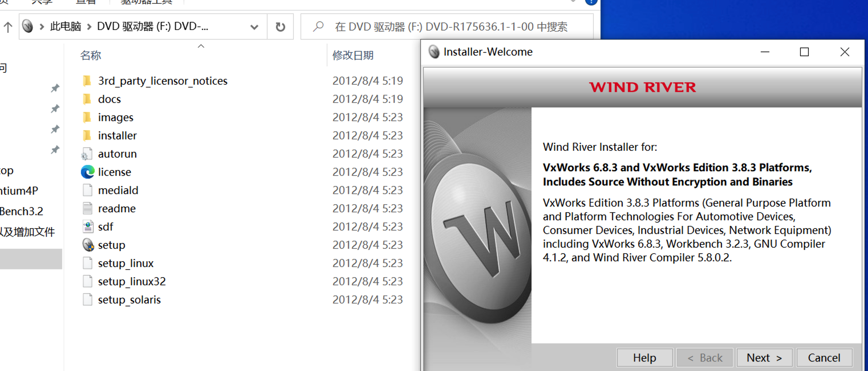The height and width of the screenshot is (371, 868).
Task: Sort files by 修改日期 column header
Action: (353, 55)
